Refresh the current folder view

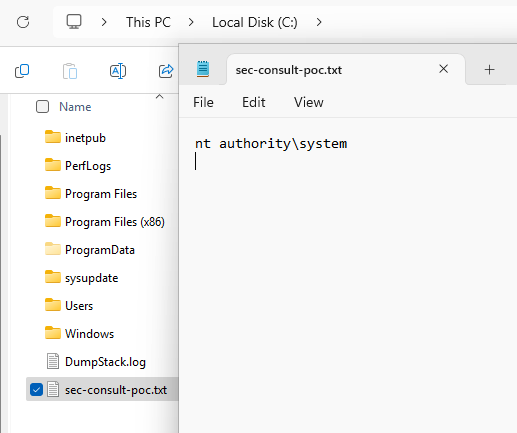click(x=23, y=22)
